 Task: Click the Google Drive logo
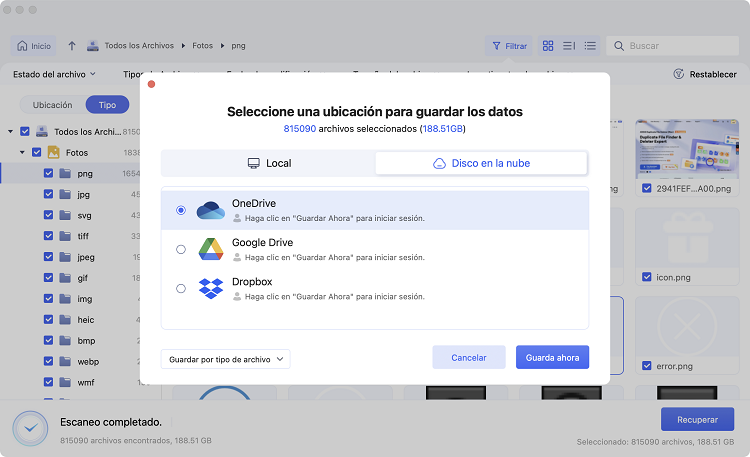(211, 249)
